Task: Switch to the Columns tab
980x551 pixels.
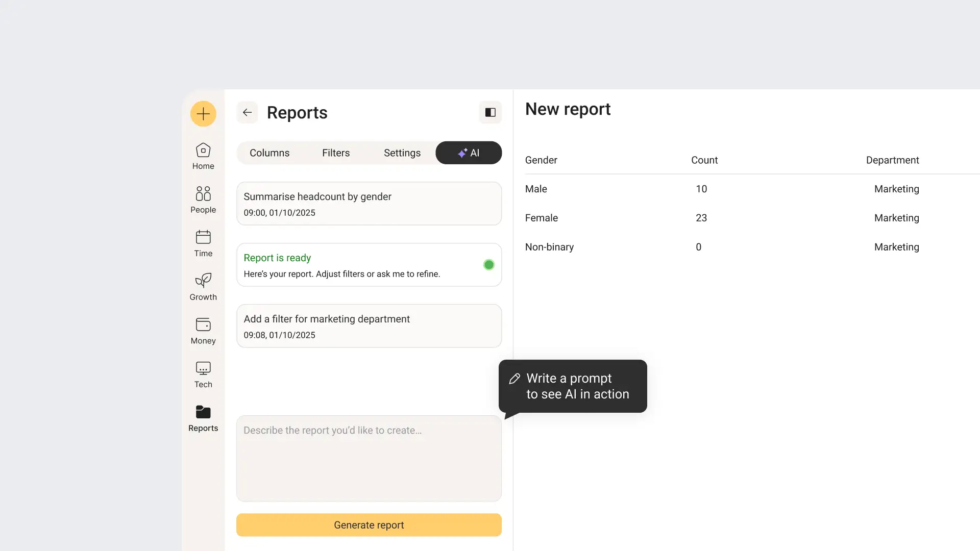Action: pyautogui.click(x=269, y=153)
